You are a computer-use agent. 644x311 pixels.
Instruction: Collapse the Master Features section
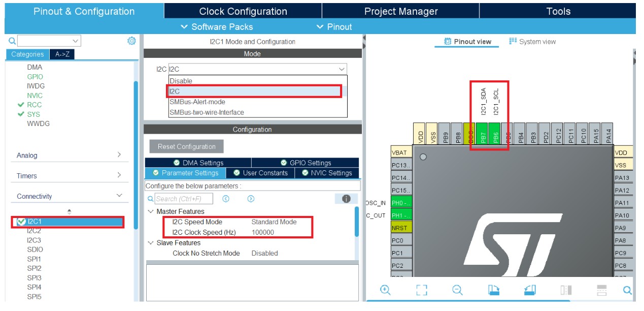151,211
